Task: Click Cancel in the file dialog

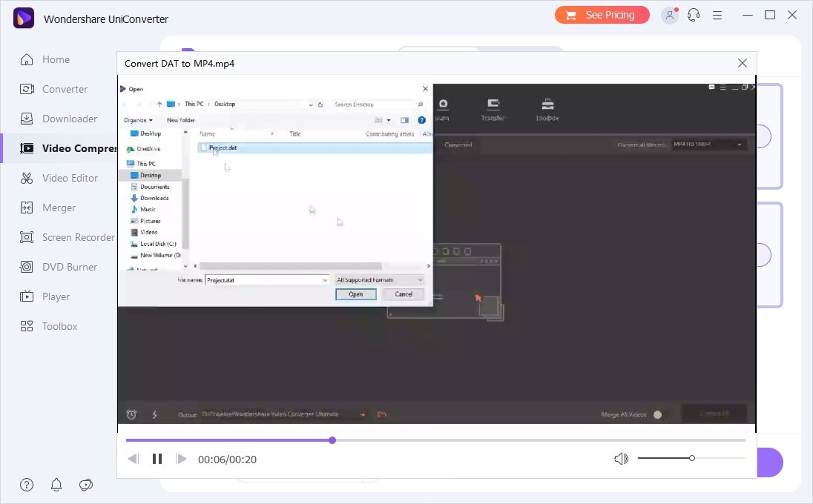Action: 404,294
